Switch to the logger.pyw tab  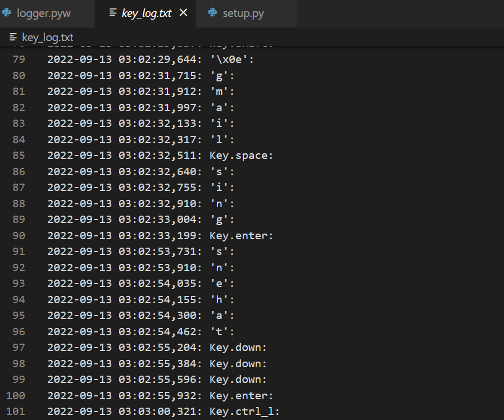(45, 13)
